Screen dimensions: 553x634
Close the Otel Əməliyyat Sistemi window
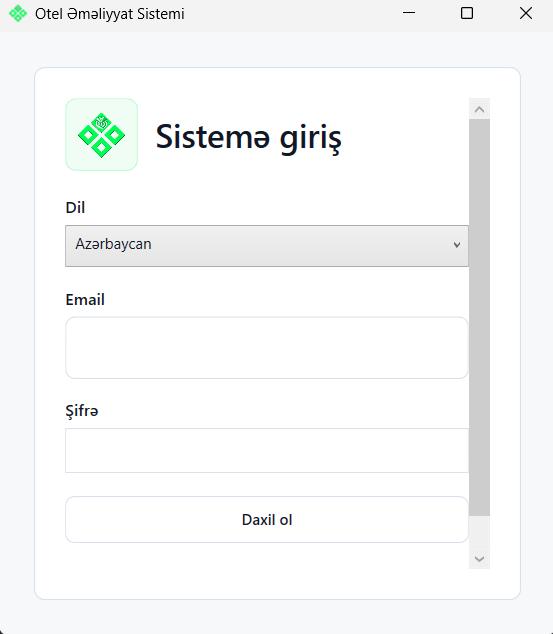pyautogui.click(x=526, y=13)
